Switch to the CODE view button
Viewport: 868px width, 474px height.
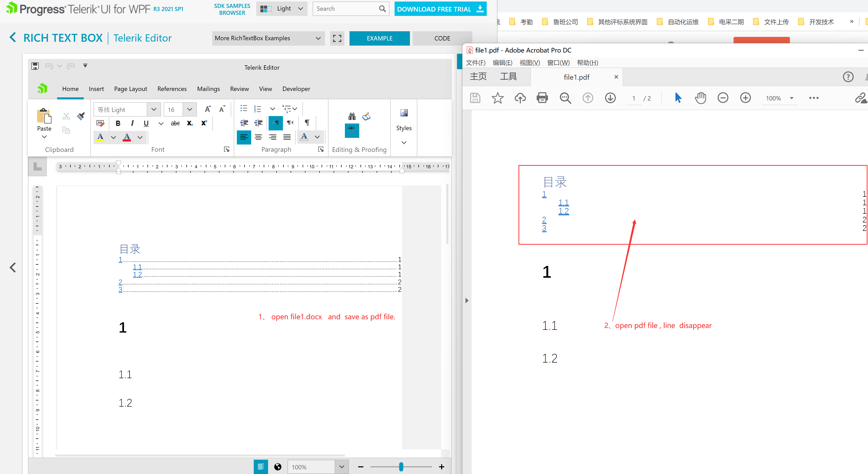point(442,38)
